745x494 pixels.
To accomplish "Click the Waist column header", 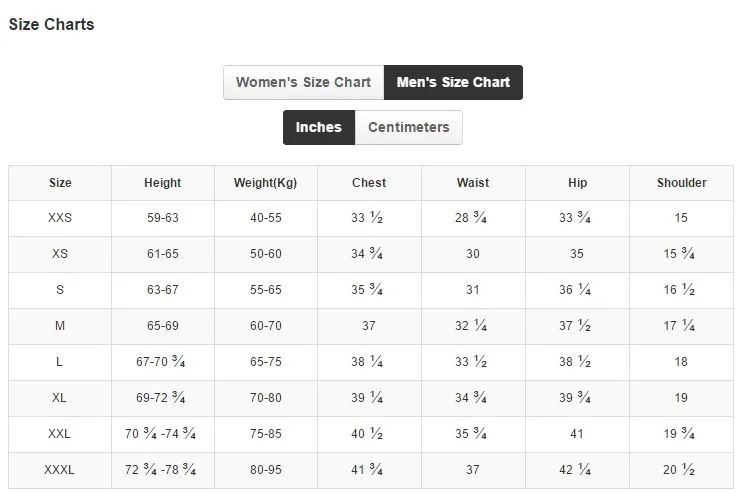I will 473,183.
